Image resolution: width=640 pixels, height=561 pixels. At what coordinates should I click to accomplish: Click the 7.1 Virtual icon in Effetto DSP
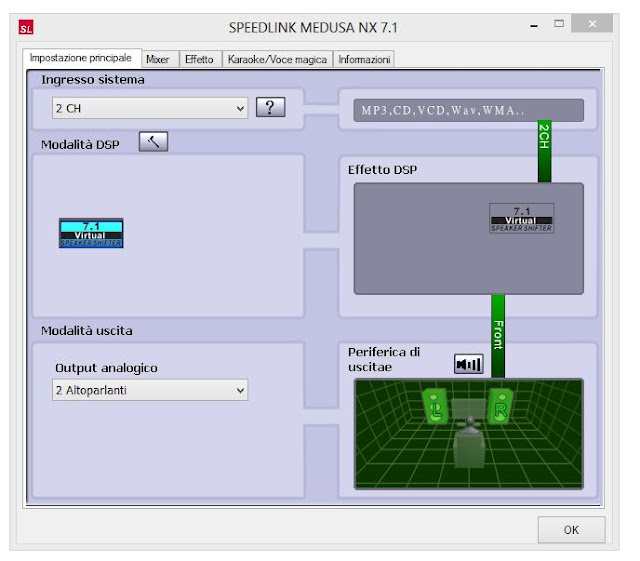521,218
